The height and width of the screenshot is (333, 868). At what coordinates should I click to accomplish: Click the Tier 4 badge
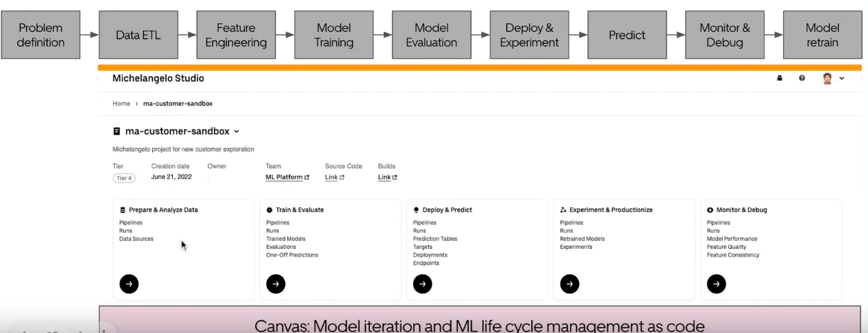tap(123, 178)
